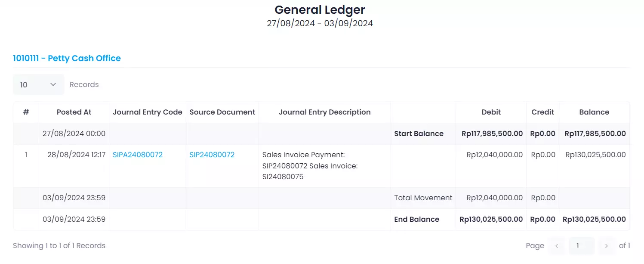Image resolution: width=644 pixels, height=264 pixels.
Task: Click the Total Movement row label
Action: 423,198
